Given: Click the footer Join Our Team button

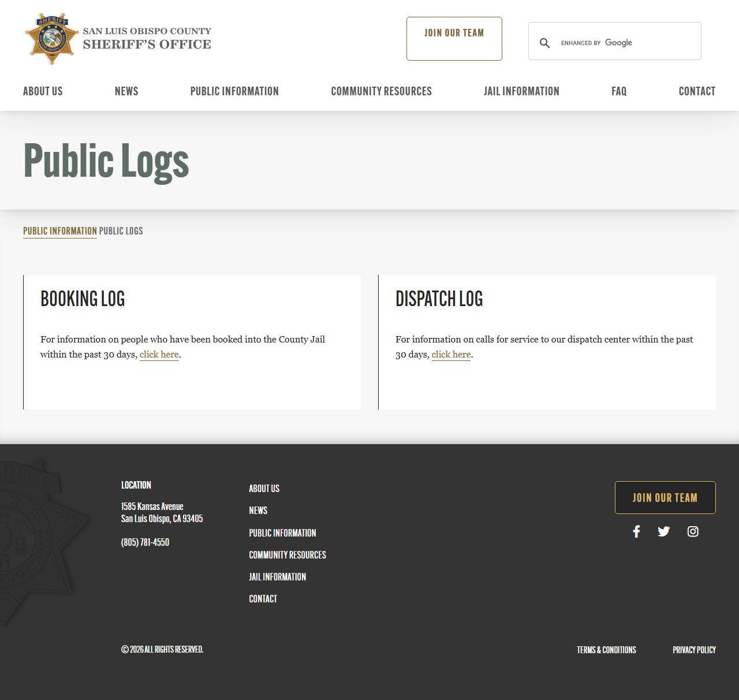Looking at the screenshot, I should point(665,497).
